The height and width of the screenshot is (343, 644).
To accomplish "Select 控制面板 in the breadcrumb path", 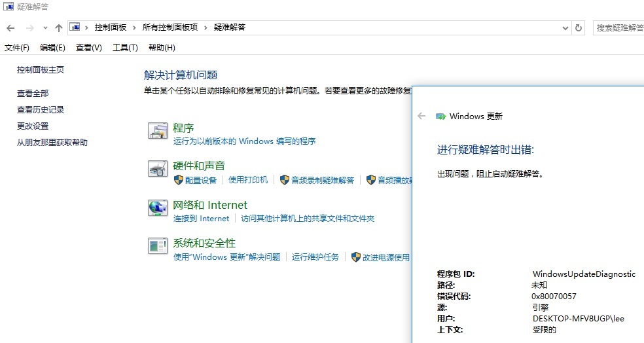I will 111,27.
